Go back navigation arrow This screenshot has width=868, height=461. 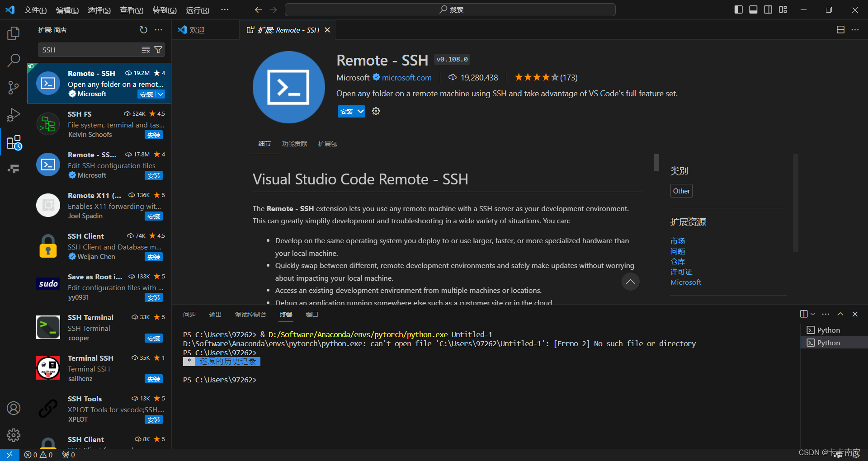258,9
